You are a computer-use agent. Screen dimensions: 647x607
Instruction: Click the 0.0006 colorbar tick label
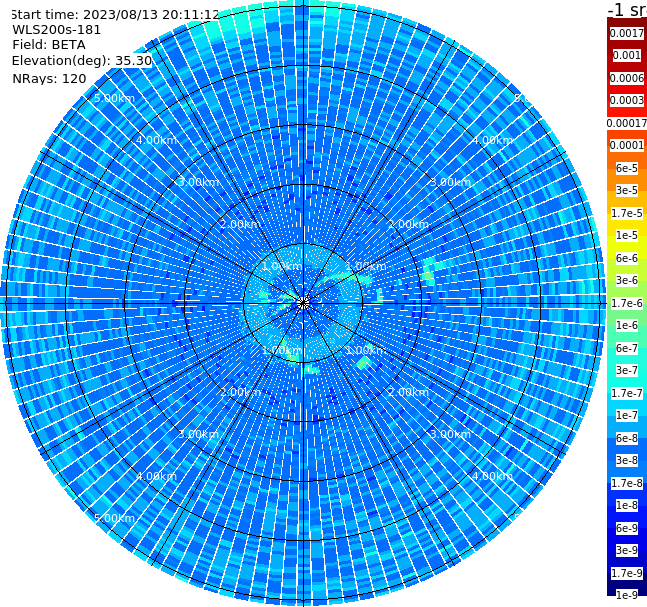point(627,78)
